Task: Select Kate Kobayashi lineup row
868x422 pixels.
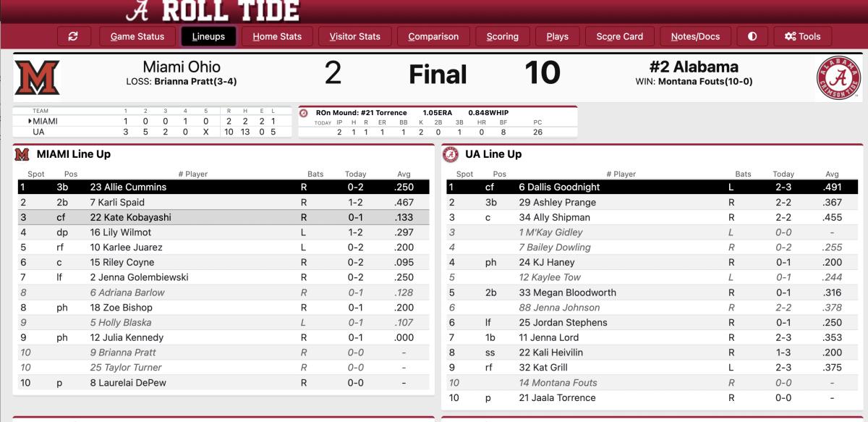Action: click(224, 217)
